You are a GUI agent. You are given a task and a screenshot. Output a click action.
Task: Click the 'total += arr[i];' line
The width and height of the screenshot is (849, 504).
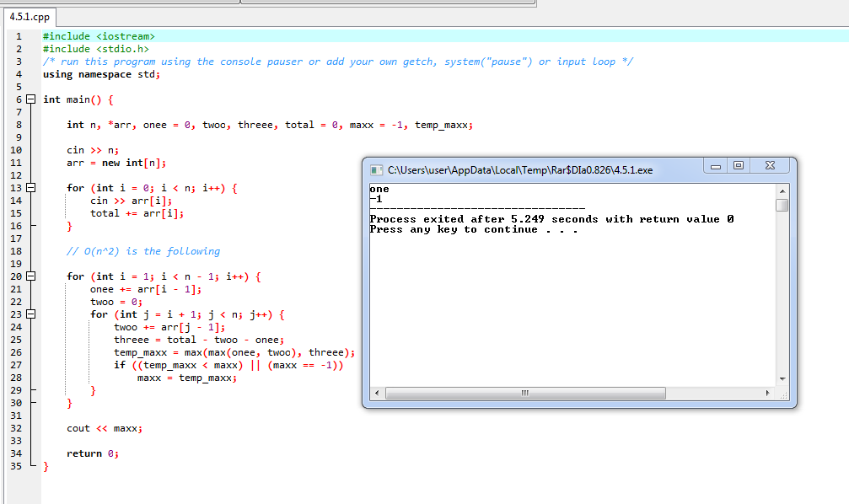pos(137,213)
